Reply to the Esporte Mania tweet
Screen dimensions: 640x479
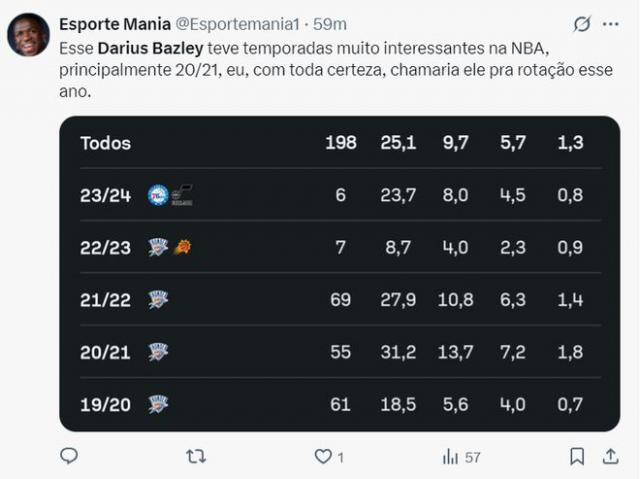coord(69,456)
